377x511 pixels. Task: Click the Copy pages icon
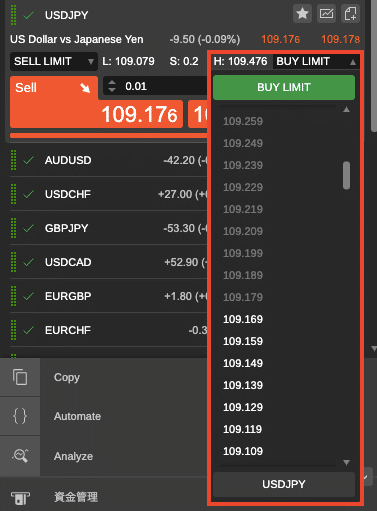click(20, 377)
